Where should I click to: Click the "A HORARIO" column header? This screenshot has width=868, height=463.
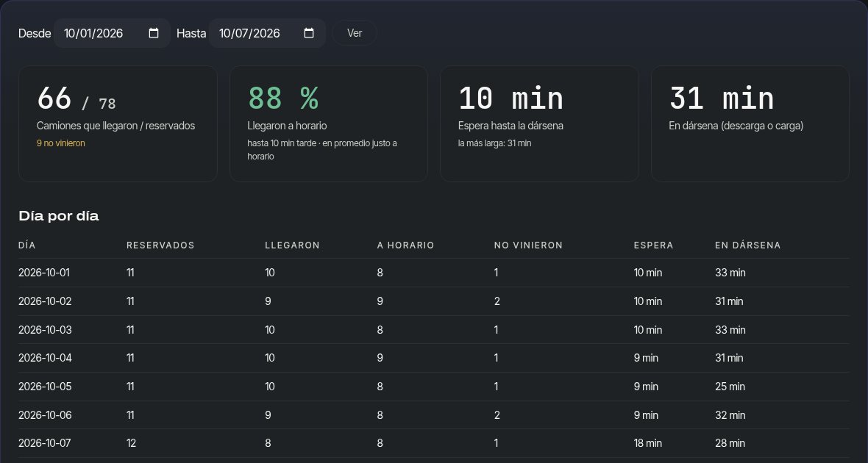pos(406,245)
